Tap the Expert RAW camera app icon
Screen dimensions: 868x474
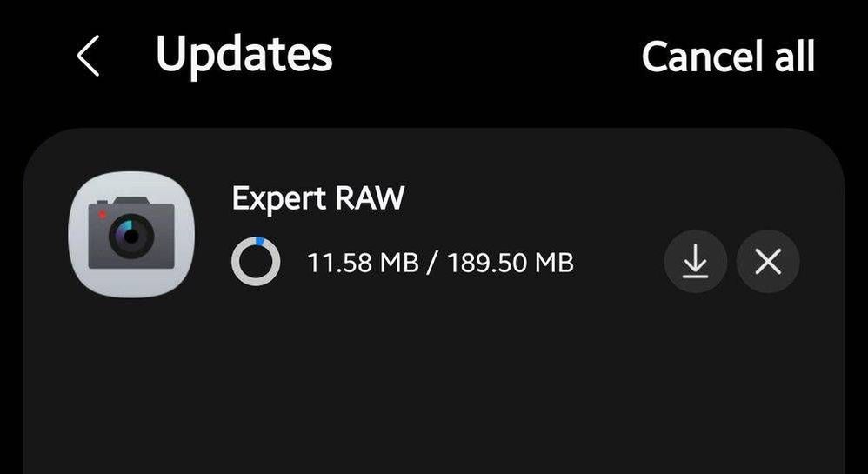pos(131,234)
